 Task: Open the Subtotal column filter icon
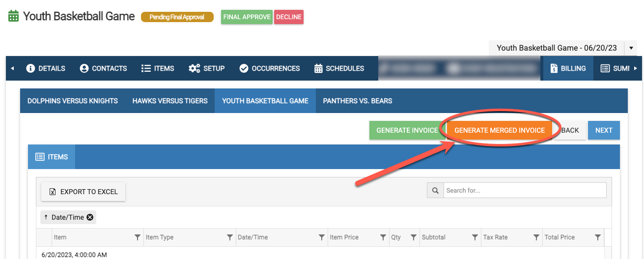click(475, 237)
